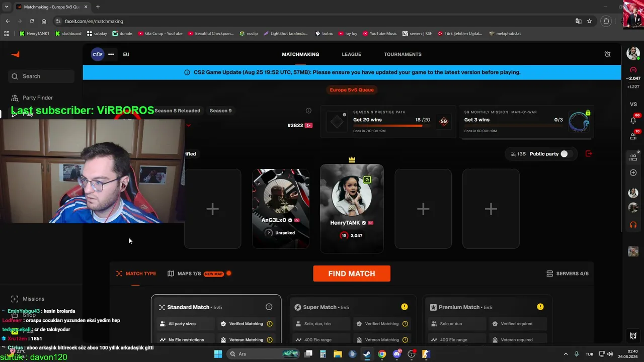Open the party members panel icon
Image resolution: width=644 pixels, height=362 pixels.
tap(633, 157)
